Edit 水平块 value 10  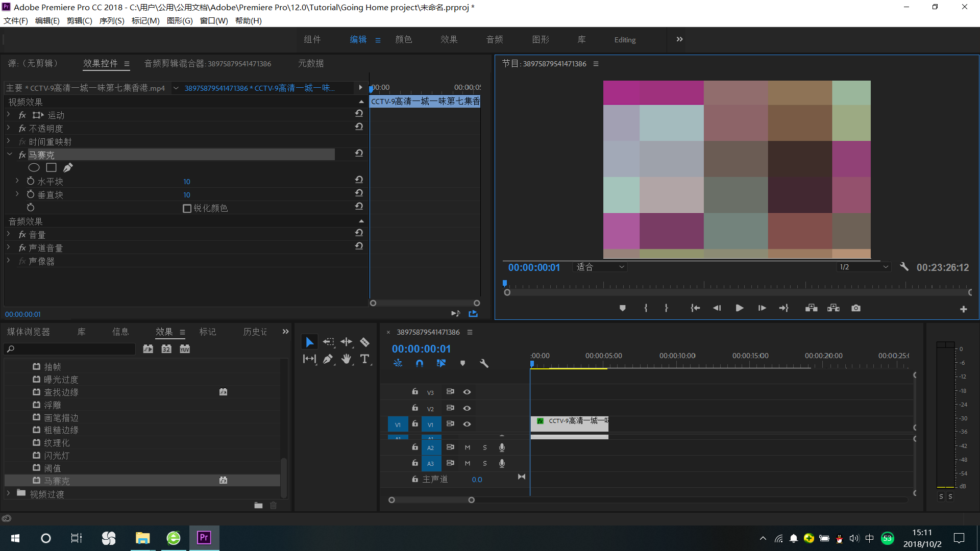point(187,182)
